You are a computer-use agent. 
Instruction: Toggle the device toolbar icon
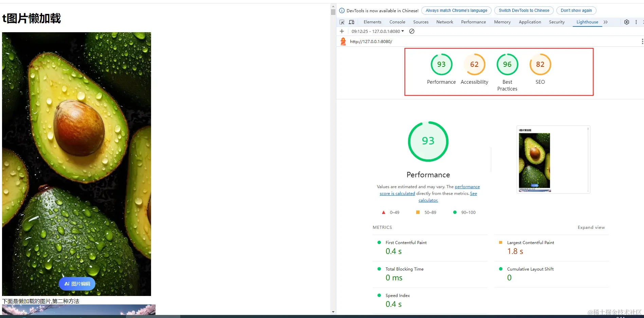click(x=352, y=22)
